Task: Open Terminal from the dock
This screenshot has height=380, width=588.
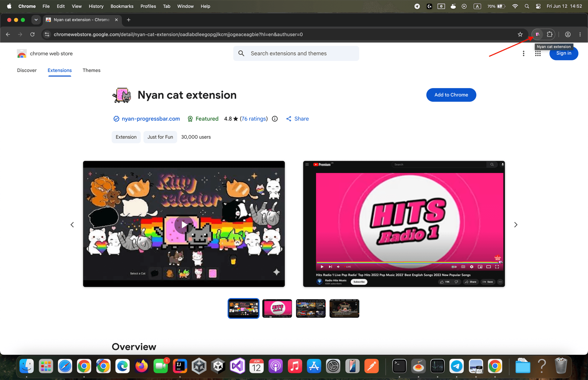Action: (x=399, y=366)
